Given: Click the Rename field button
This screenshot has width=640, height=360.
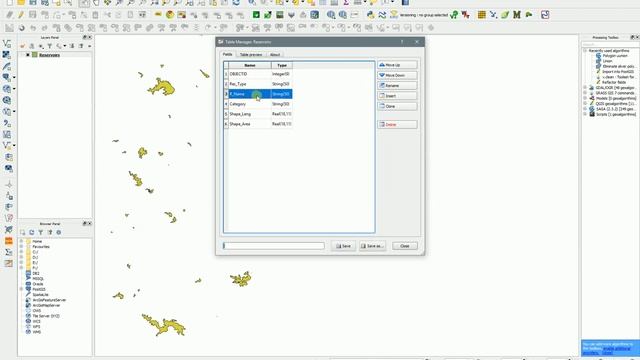Looking at the screenshot, I should pos(397,85).
